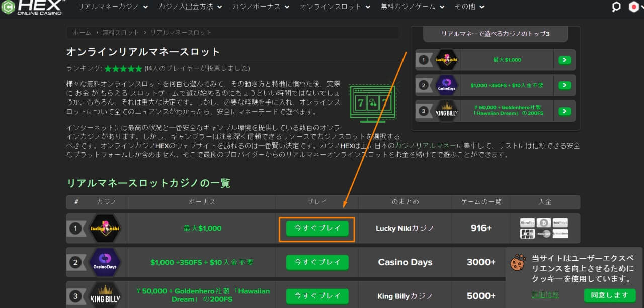Image resolution: width=644 pixels, height=308 pixels.
Task: Open 詳細情報 cookie details link
Action: pos(545,295)
